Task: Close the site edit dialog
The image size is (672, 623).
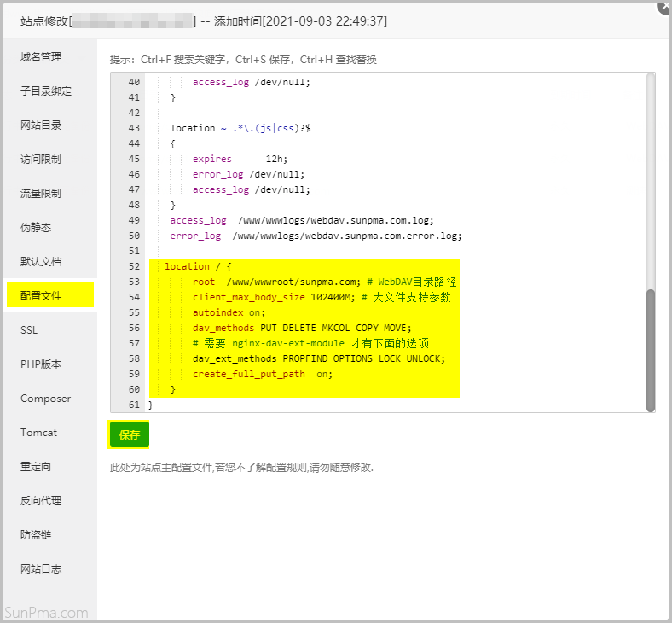Action: [x=664, y=7]
